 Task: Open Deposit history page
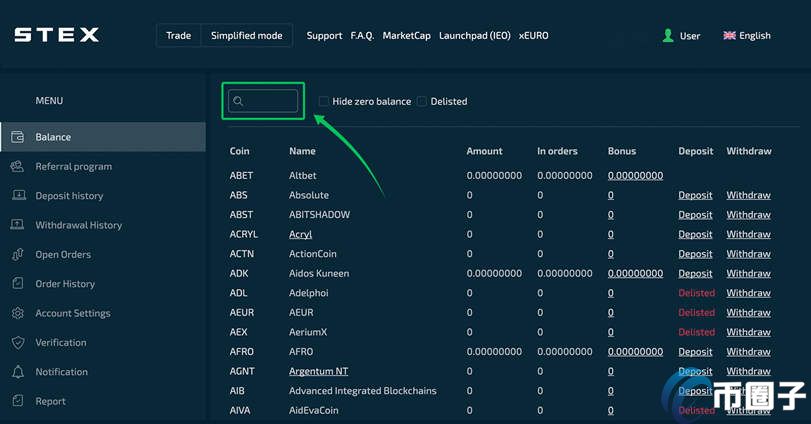[x=69, y=196]
